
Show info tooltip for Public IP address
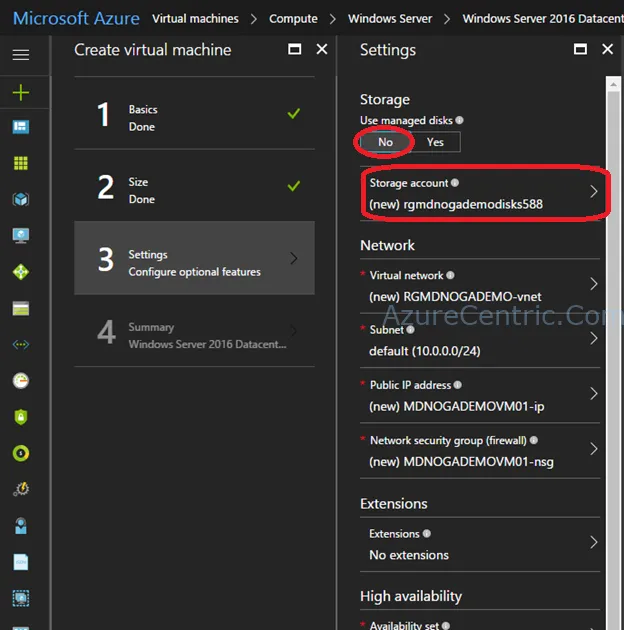(458, 385)
